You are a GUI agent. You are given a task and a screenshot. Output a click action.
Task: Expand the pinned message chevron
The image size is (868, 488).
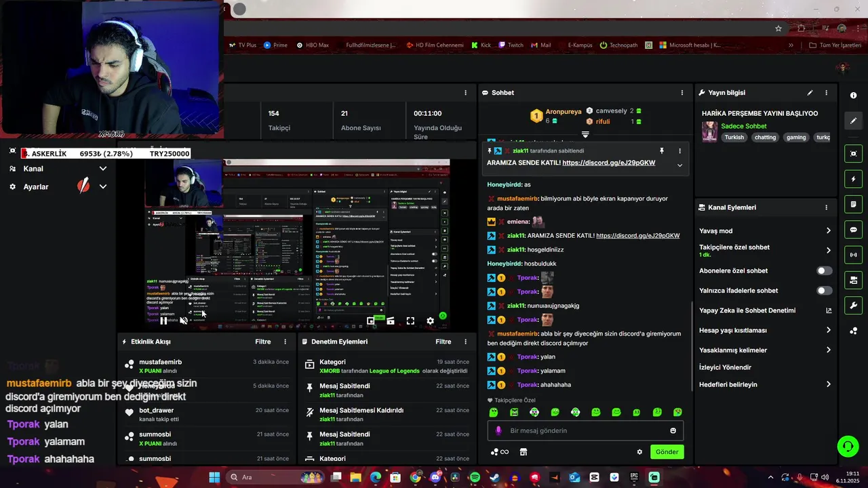tap(679, 165)
